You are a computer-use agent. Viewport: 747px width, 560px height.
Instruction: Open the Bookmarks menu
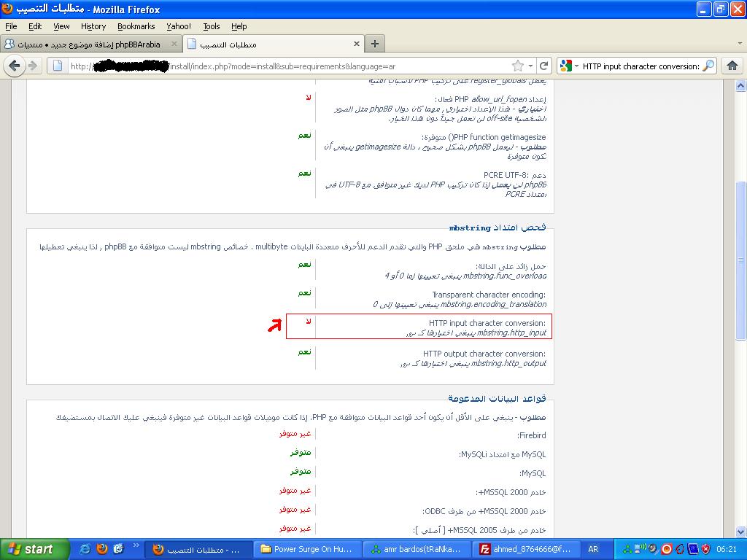tap(136, 26)
